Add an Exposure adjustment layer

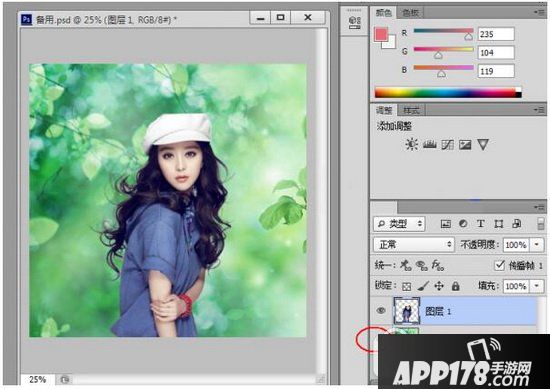point(465,145)
